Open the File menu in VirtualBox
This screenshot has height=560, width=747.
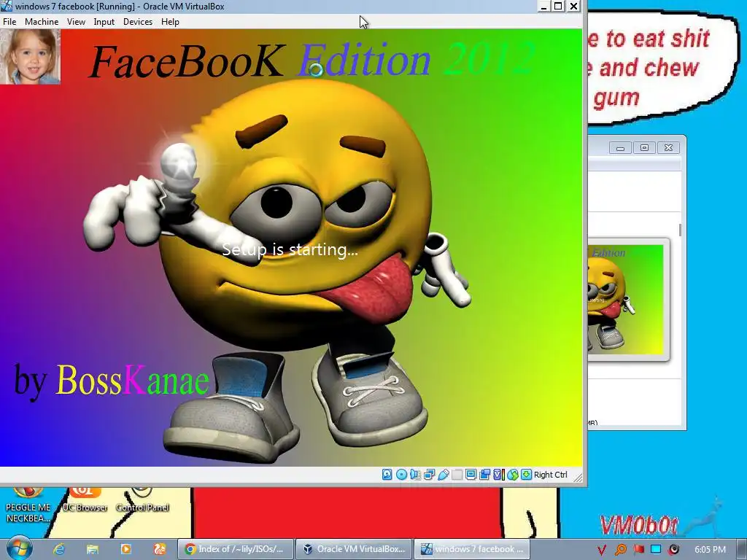coord(9,21)
